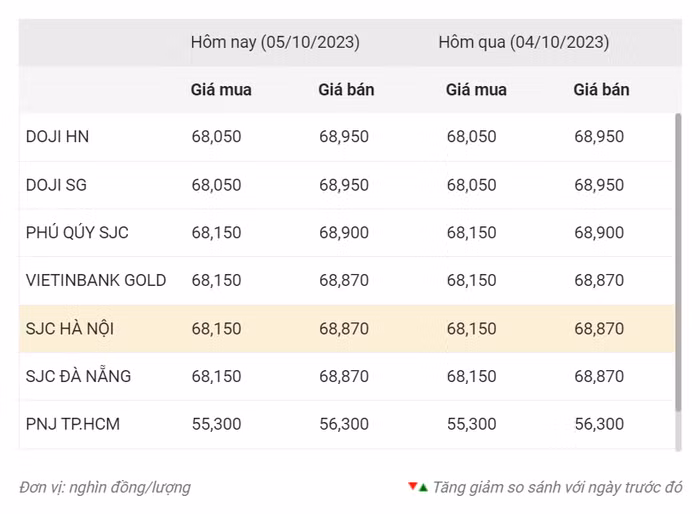Click today's Giá bán subheader

click(346, 90)
